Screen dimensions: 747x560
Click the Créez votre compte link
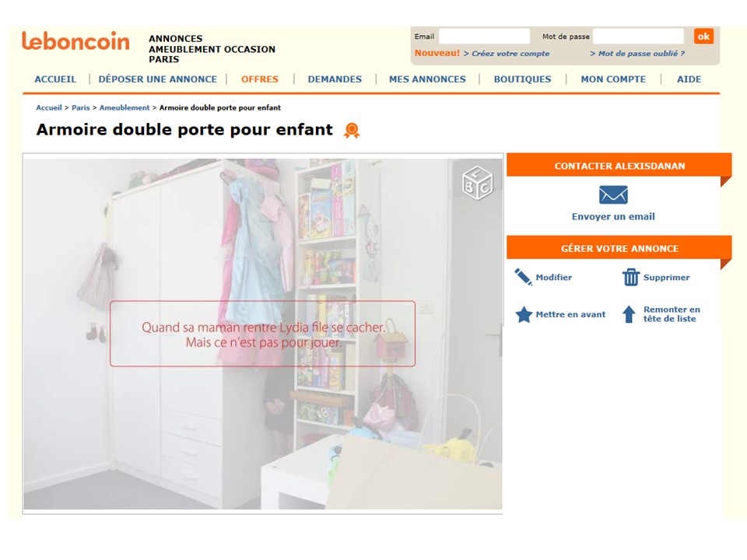pyautogui.click(x=510, y=54)
